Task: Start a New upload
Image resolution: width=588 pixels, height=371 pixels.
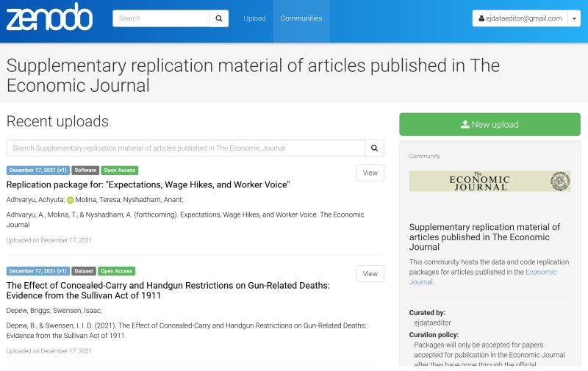Action: tap(490, 124)
